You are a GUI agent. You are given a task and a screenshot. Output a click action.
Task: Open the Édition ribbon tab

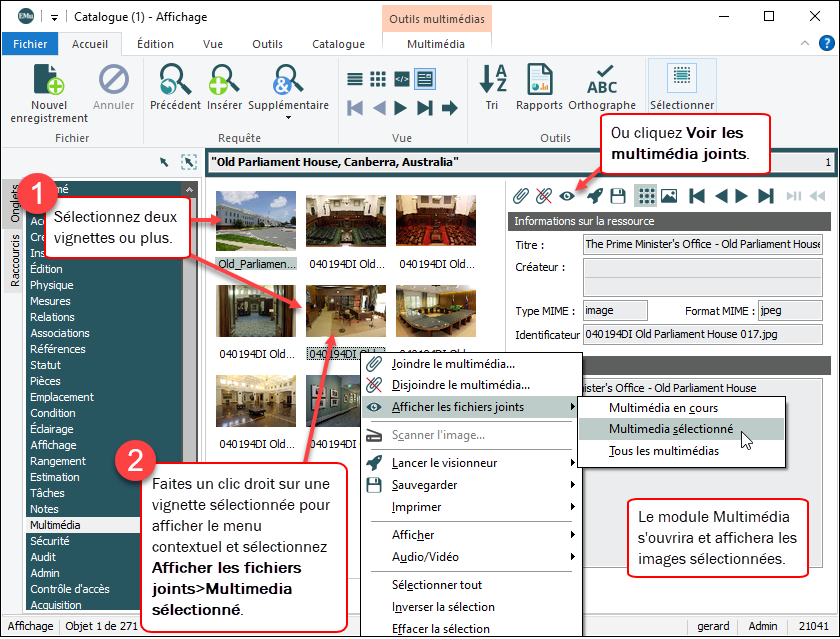coord(155,44)
